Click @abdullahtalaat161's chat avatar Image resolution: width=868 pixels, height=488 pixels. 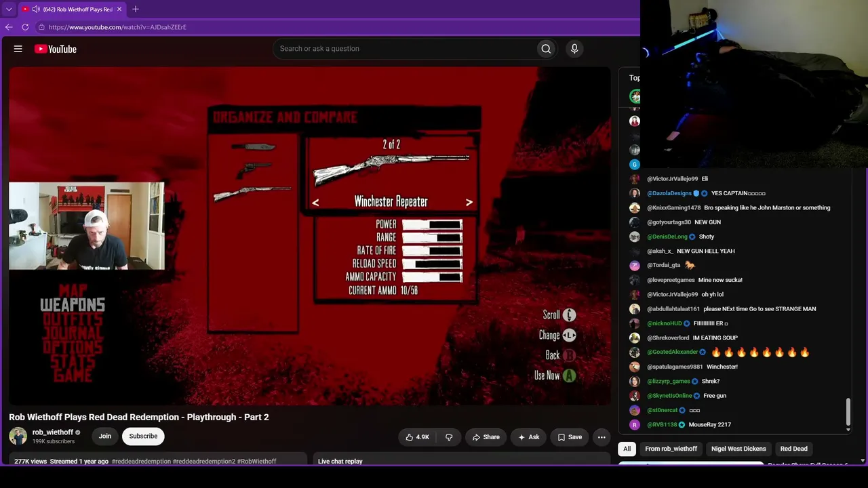pyautogui.click(x=635, y=309)
